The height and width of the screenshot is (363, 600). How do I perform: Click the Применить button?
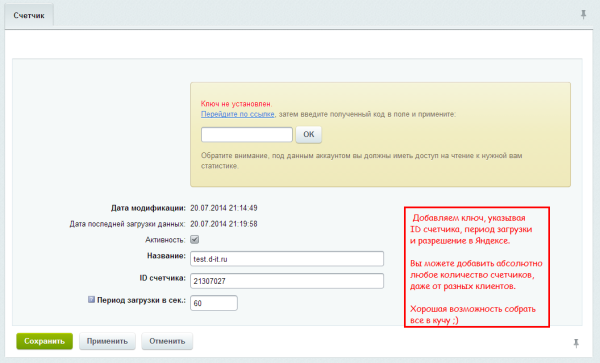click(107, 341)
